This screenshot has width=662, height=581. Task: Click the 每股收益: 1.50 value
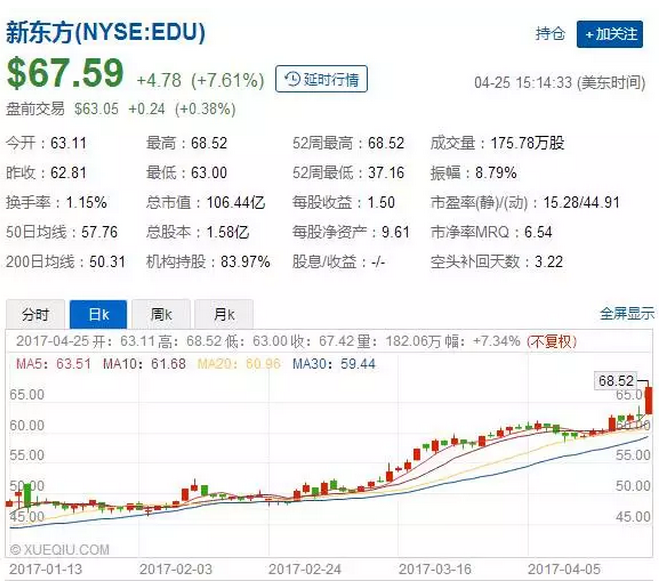[381, 202]
